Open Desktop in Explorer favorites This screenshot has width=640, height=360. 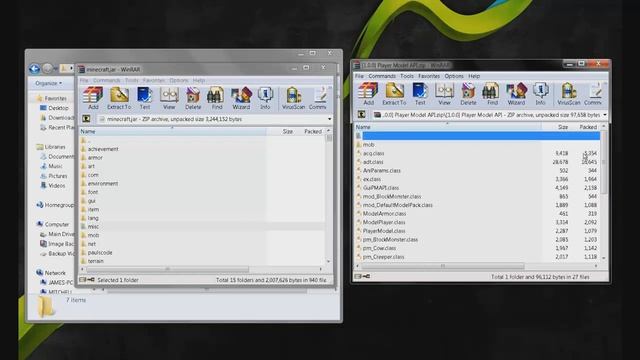click(58, 108)
